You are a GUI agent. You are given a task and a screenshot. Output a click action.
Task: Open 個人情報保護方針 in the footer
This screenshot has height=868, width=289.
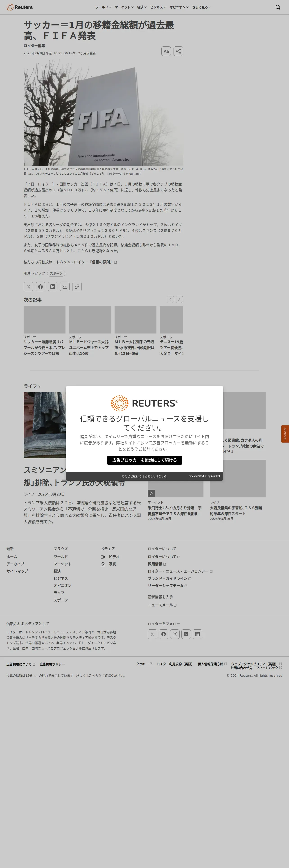point(212,664)
